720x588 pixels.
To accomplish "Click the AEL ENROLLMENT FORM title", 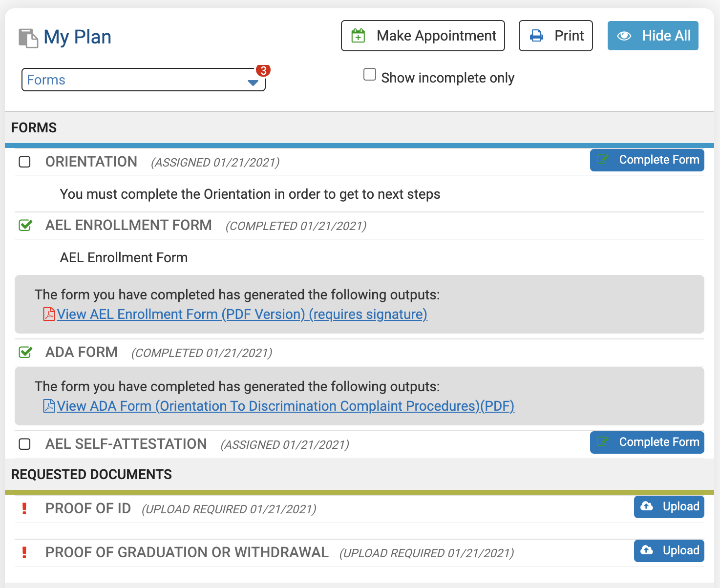I will [x=128, y=225].
